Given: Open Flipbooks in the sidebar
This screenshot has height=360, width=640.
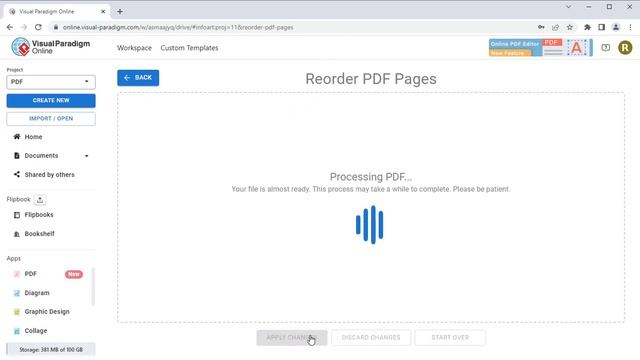Looking at the screenshot, I should pos(39,215).
